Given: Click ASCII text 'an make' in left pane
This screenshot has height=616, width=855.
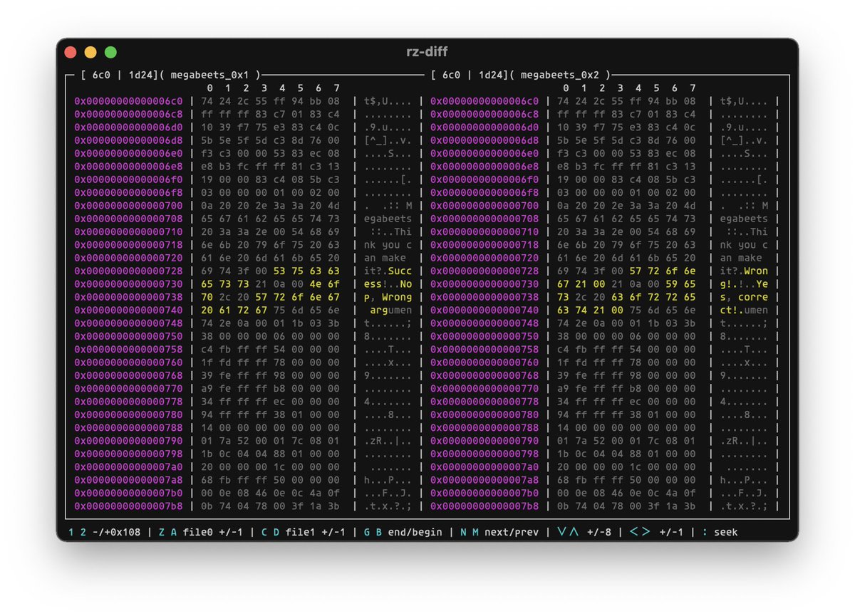Looking at the screenshot, I should pos(385,258).
